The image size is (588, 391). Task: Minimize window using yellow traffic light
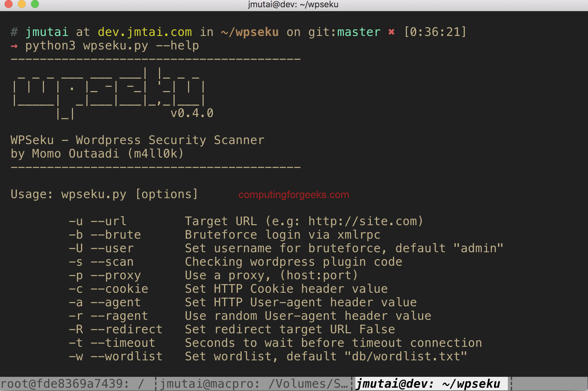pos(21,5)
